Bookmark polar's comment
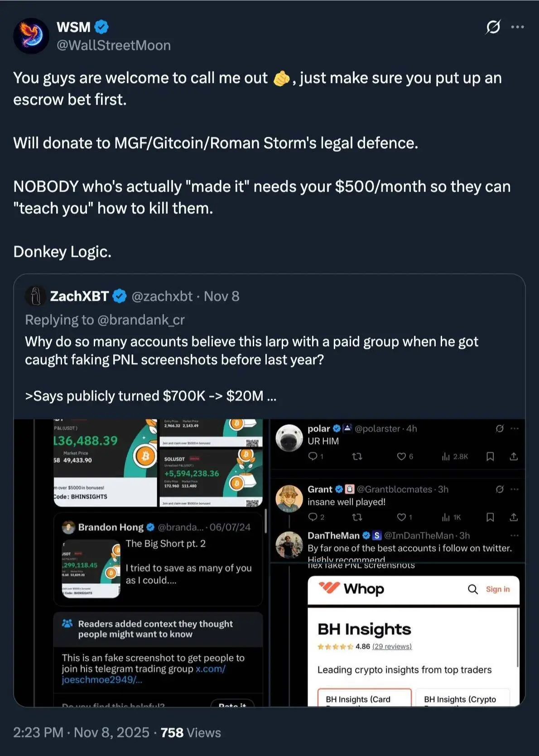This screenshot has width=539, height=756. (490, 456)
